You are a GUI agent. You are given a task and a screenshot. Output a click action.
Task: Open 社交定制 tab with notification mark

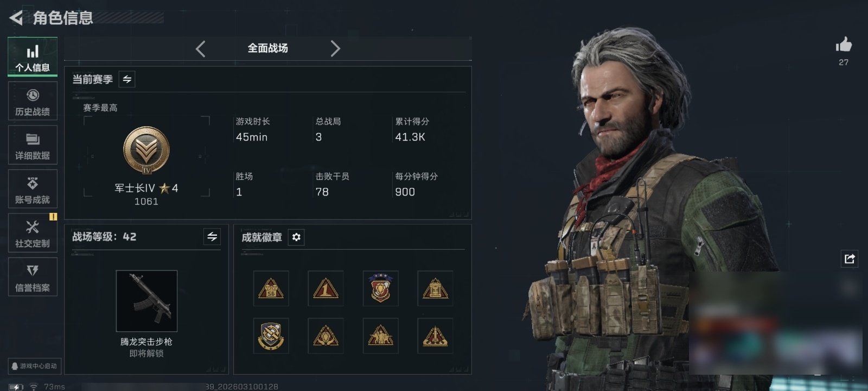click(x=33, y=232)
